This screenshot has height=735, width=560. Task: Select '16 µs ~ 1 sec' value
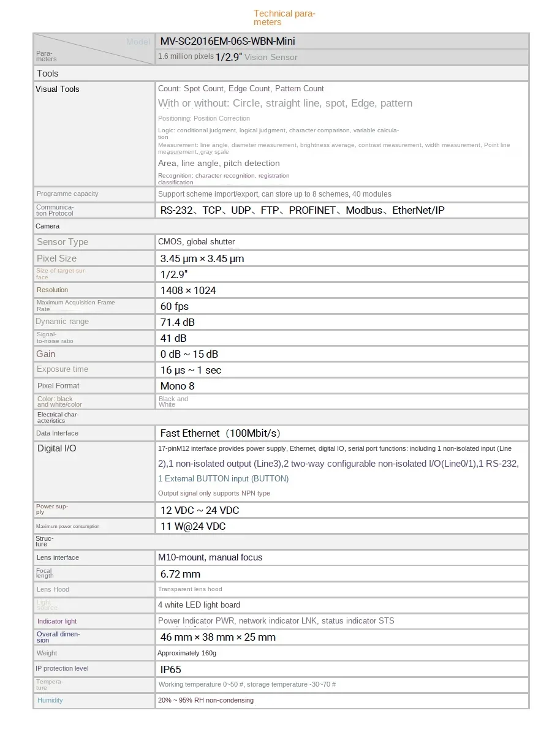pos(191,370)
